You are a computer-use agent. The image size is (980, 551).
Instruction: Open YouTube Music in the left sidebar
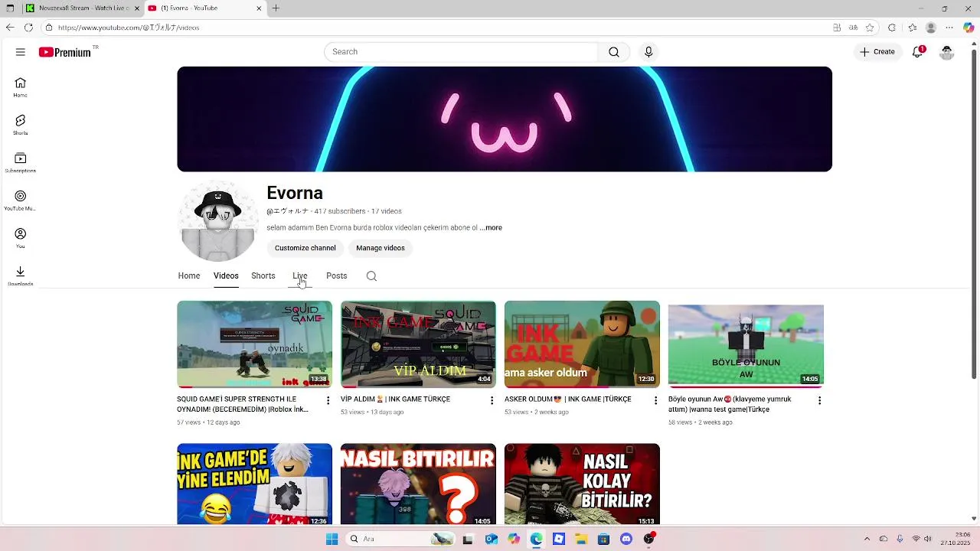pyautogui.click(x=21, y=201)
